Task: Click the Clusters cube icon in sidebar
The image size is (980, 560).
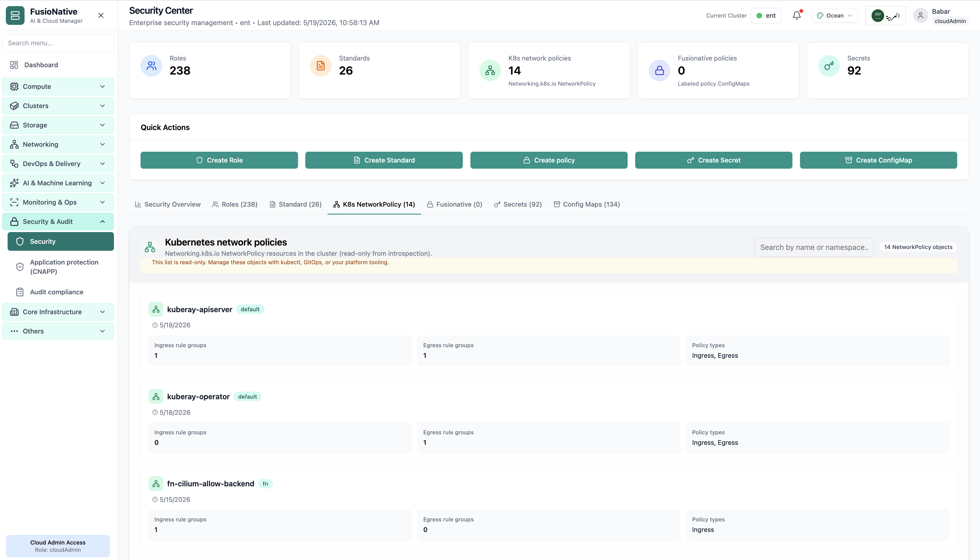Action: point(14,106)
